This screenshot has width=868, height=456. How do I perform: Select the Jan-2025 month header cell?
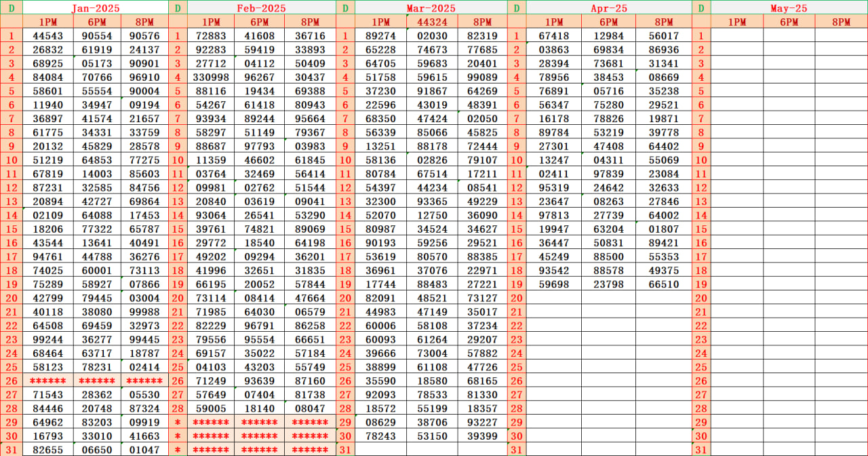[95, 8]
